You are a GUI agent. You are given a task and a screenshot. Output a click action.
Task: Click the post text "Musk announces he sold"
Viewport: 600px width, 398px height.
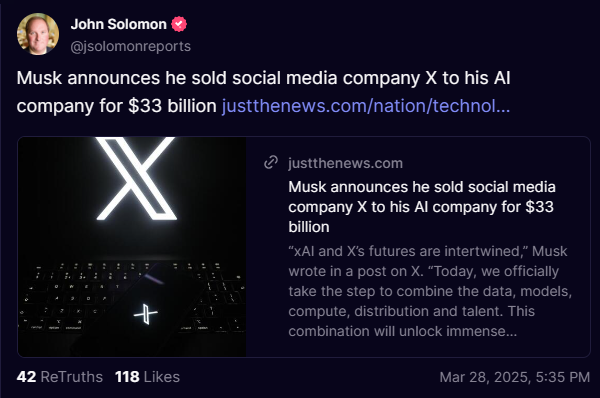click(x=122, y=78)
